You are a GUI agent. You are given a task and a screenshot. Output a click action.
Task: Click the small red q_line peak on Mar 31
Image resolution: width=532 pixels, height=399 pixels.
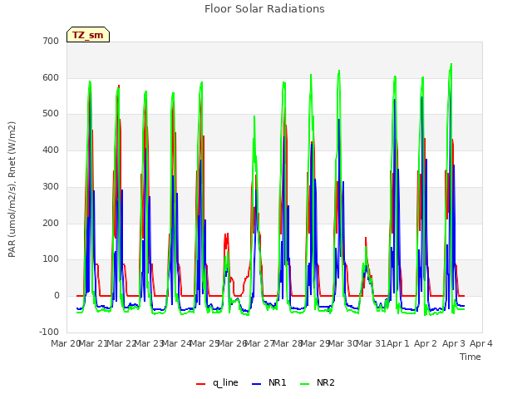pos(366,239)
